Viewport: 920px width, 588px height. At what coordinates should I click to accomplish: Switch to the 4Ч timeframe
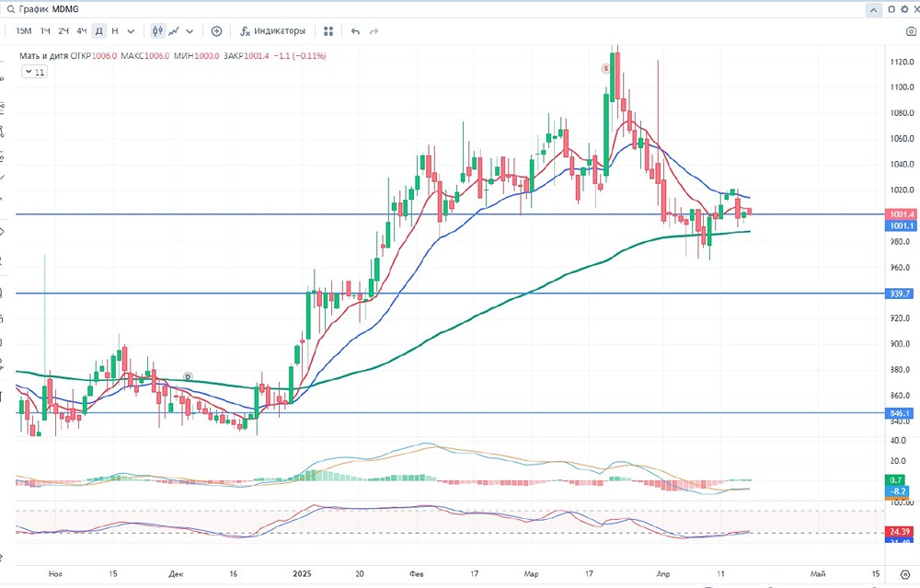(x=82, y=31)
